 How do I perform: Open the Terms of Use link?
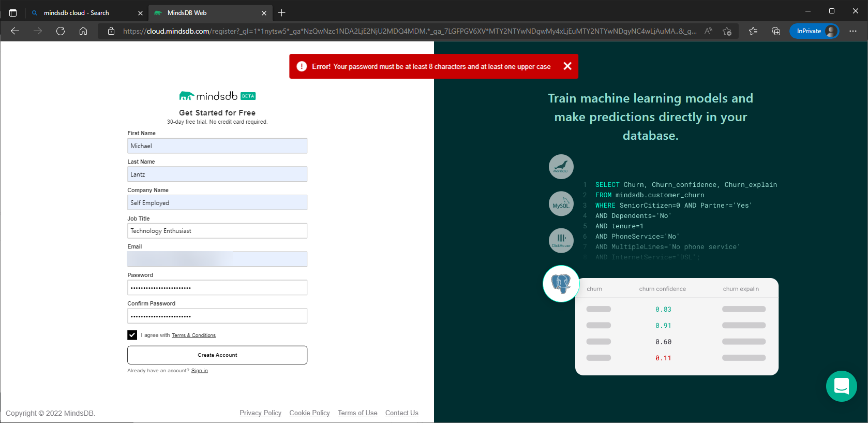[357, 413]
